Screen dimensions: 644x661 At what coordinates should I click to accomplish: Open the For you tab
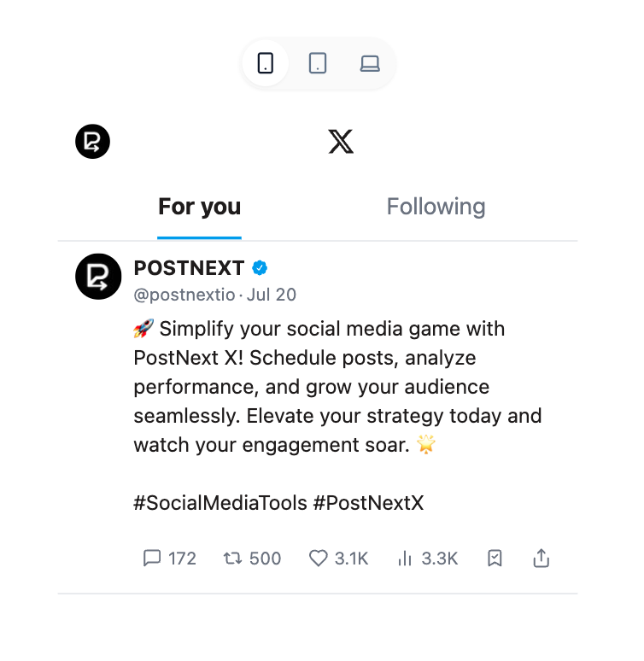[x=200, y=207]
